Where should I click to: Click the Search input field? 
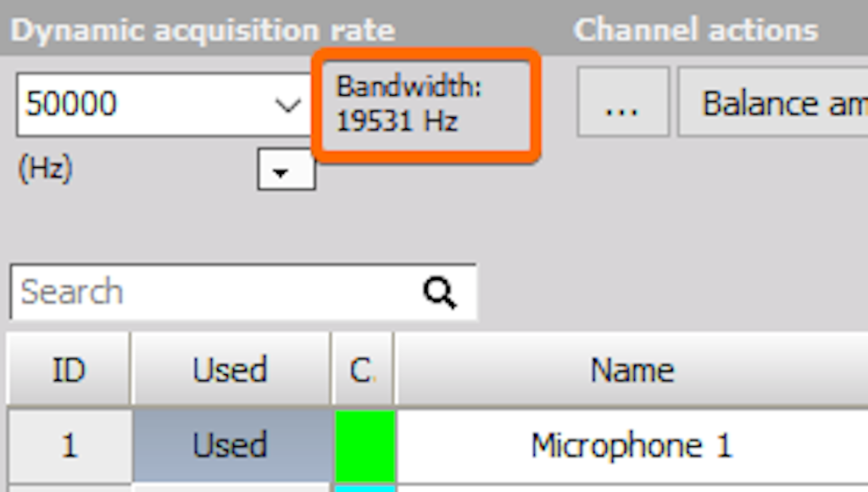tap(242, 292)
